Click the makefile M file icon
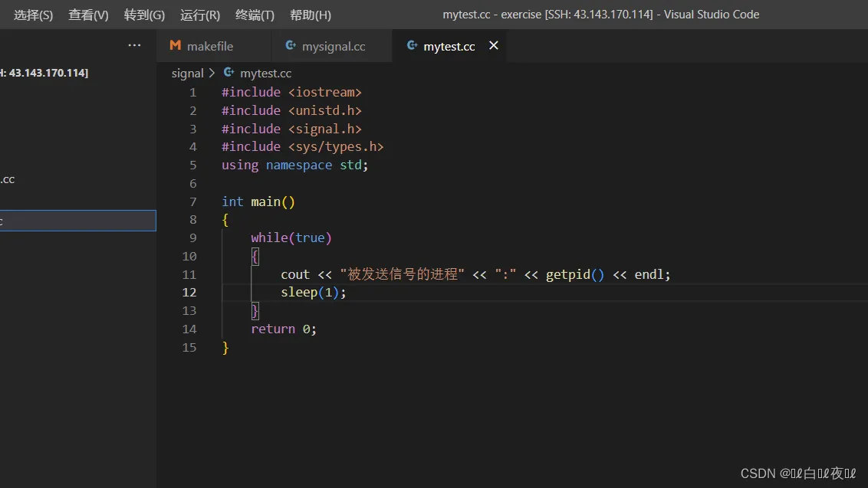The image size is (868, 488). tap(176, 46)
